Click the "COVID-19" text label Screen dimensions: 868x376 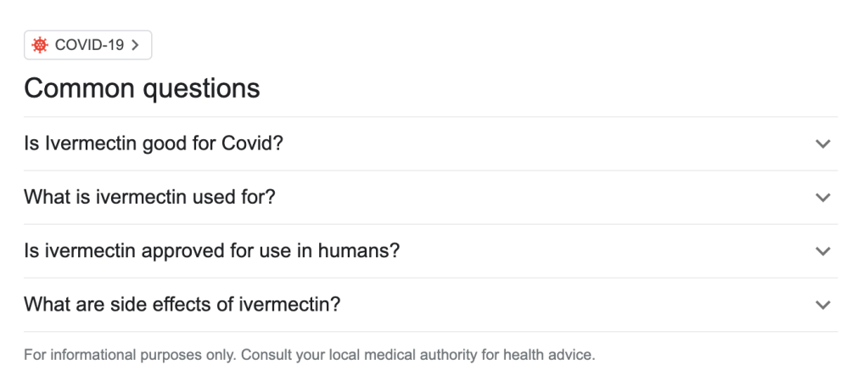(x=89, y=46)
